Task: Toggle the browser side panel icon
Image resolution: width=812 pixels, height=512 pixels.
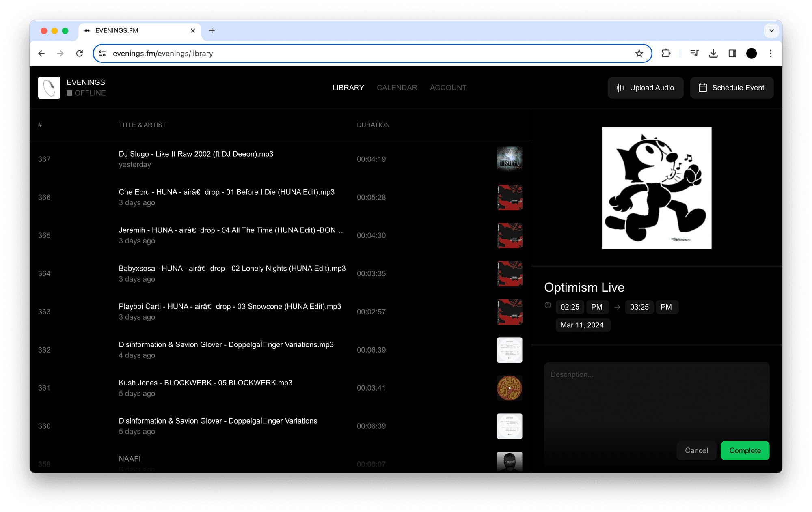Action: (x=732, y=54)
